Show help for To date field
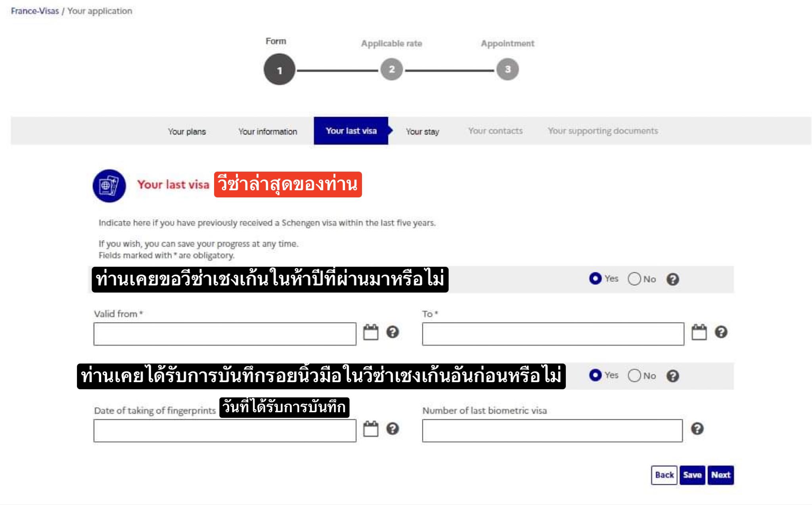The width and height of the screenshot is (812, 505). pos(721,332)
